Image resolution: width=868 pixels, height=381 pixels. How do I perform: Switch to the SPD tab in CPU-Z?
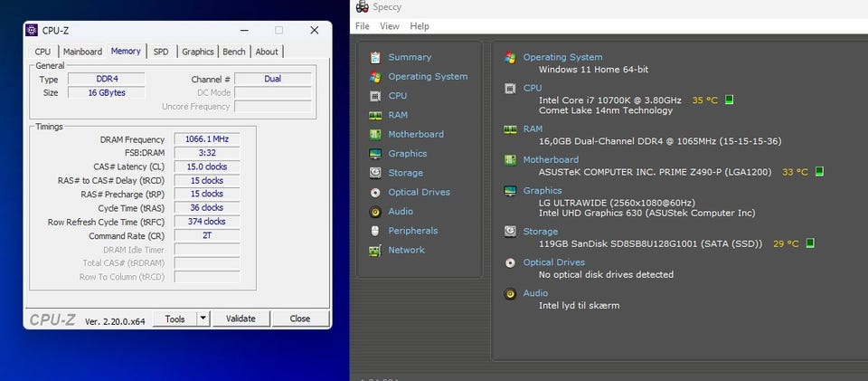[161, 52]
